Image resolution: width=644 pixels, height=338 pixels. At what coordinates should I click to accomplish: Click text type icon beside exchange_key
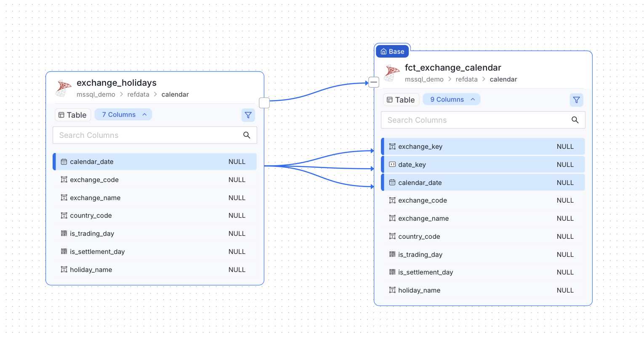[x=392, y=146]
